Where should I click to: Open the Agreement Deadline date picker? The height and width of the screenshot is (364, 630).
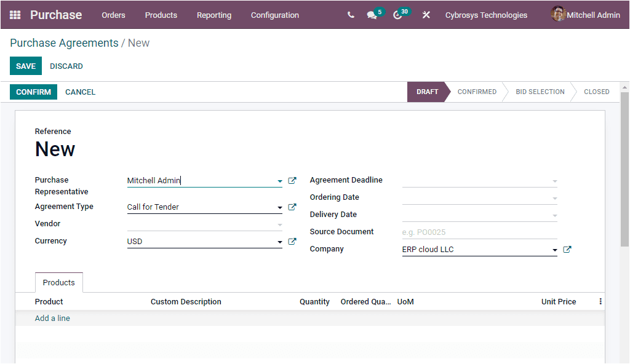tap(480, 180)
